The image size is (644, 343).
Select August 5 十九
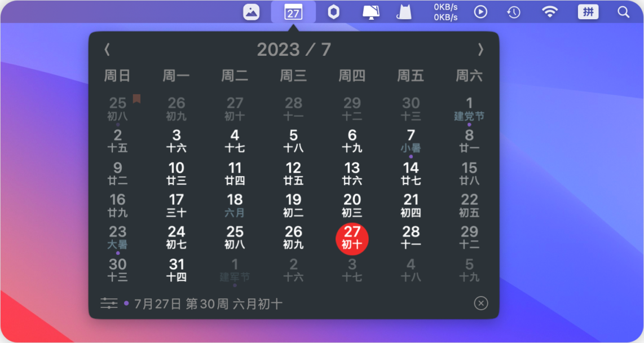[x=469, y=270]
